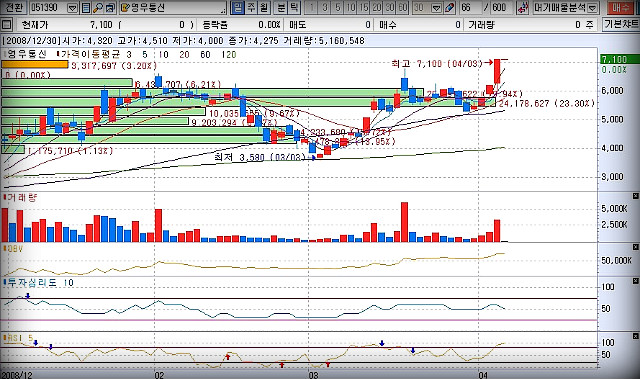Expand the minute interval 30 dropdown
The image size is (640, 379).
436,8
